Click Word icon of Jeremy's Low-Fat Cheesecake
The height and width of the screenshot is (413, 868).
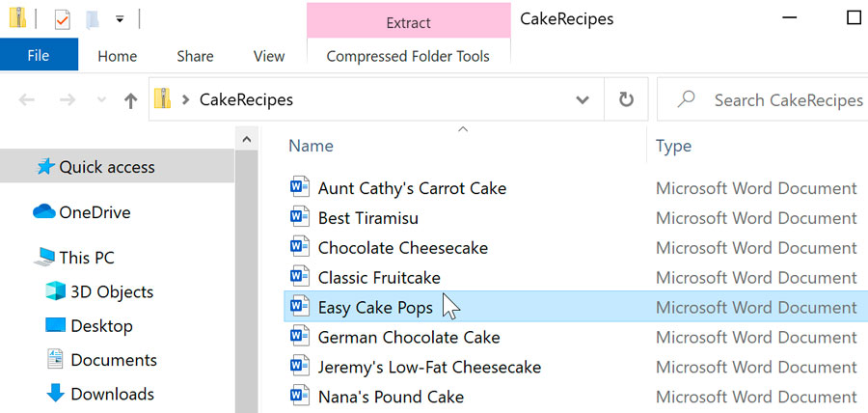300,366
